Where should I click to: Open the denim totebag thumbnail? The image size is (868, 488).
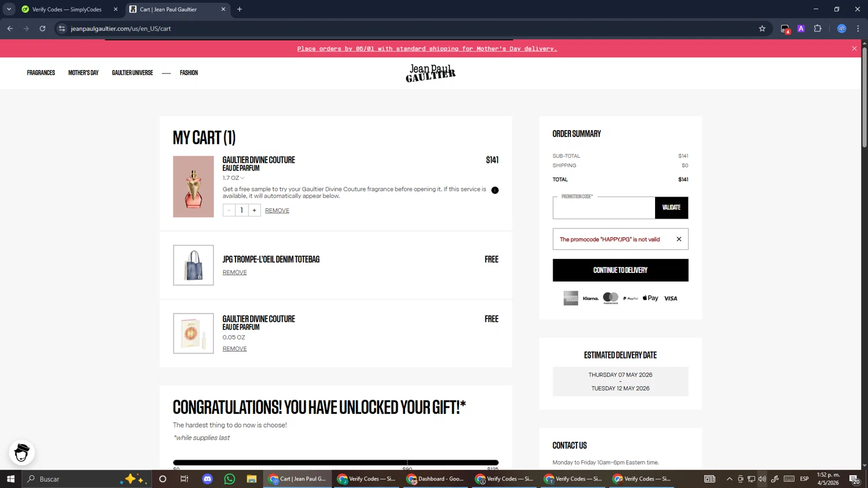(x=193, y=265)
